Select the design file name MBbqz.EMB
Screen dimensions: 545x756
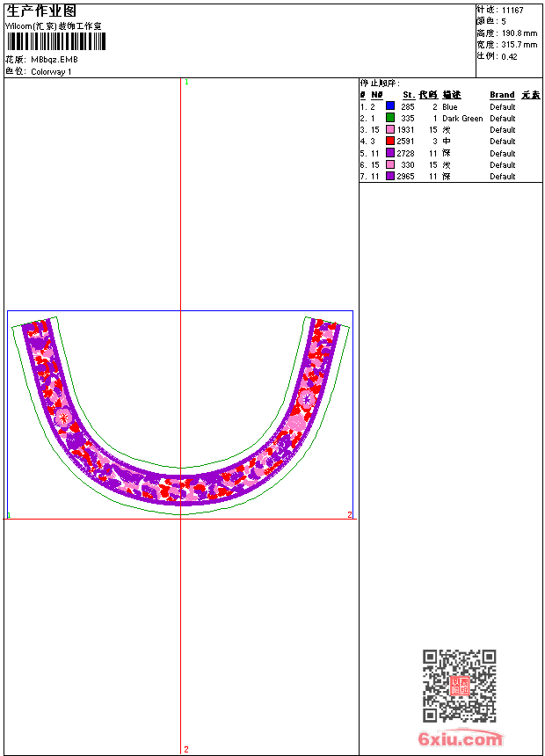point(54,60)
